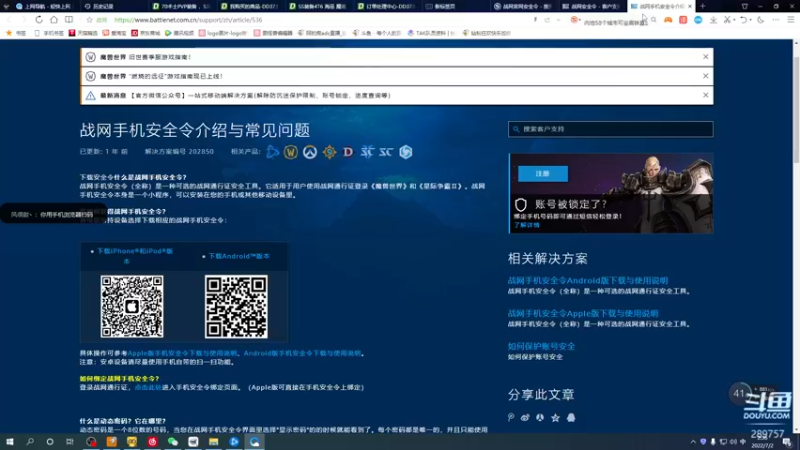The width and height of the screenshot is (800, 450).
Task: Dismiss the second 魔兽世界 notification banner
Action: 706,76
